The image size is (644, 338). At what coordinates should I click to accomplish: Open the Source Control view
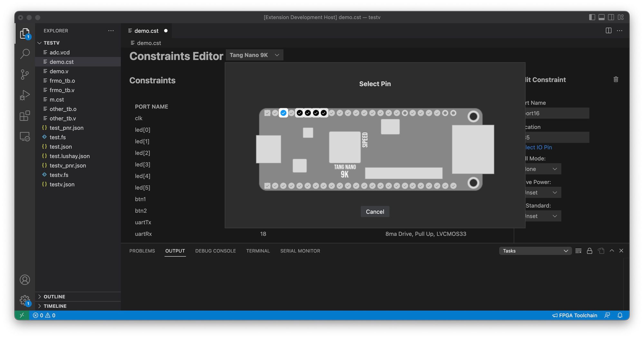click(x=25, y=74)
